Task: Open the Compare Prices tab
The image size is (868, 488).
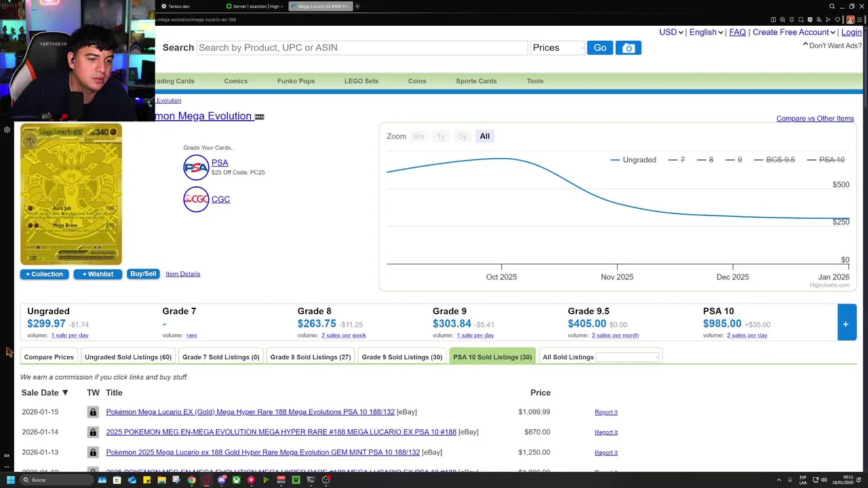Action: coord(49,357)
